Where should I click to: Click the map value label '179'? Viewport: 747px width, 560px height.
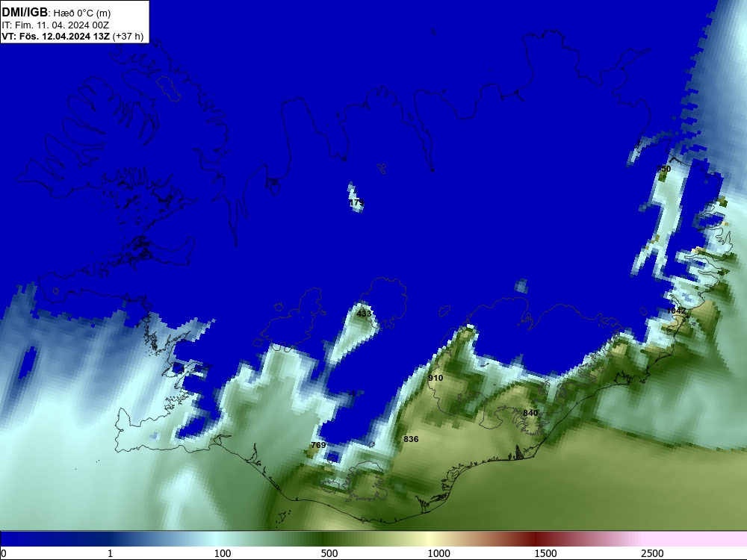(x=356, y=203)
